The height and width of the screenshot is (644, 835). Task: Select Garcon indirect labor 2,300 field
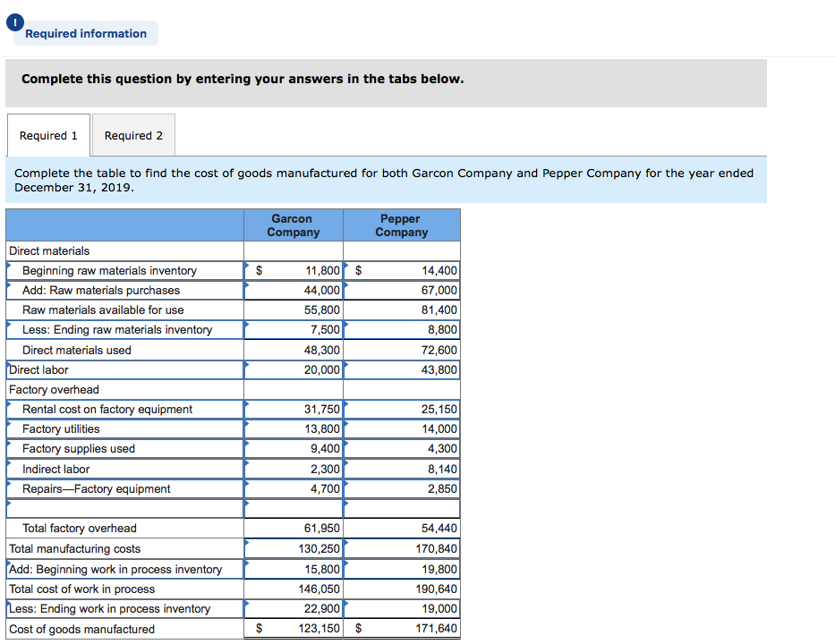pos(294,469)
